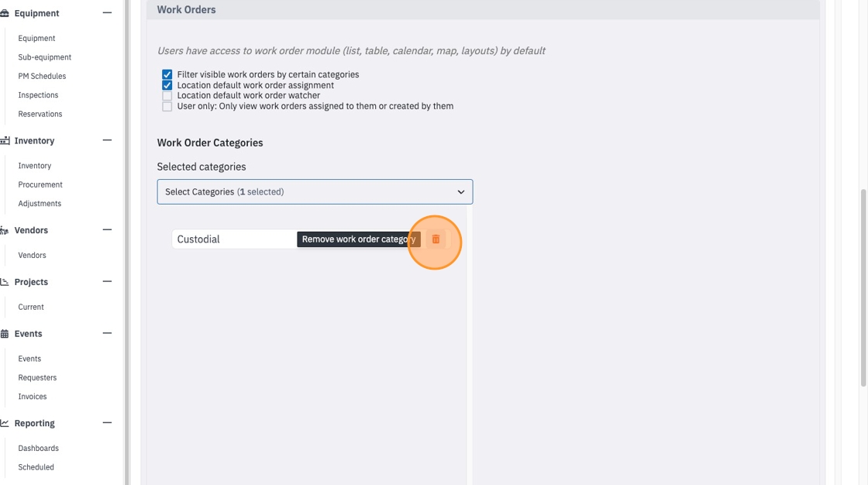Image resolution: width=868 pixels, height=485 pixels.
Task: Click the page vertical scrollbar
Action: pyautogui.click(x=863, y=288)
